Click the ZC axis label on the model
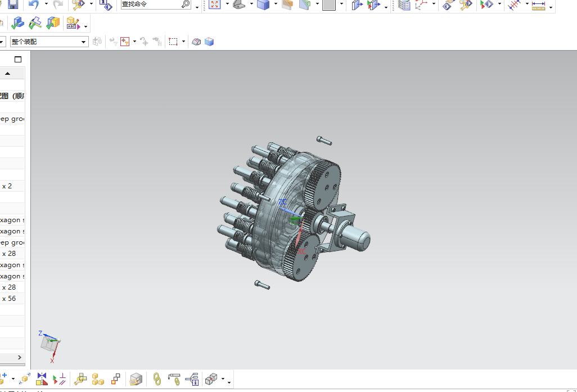Viewport: 577px width, 392px height. pyautogui.click(x=283, y=202)
